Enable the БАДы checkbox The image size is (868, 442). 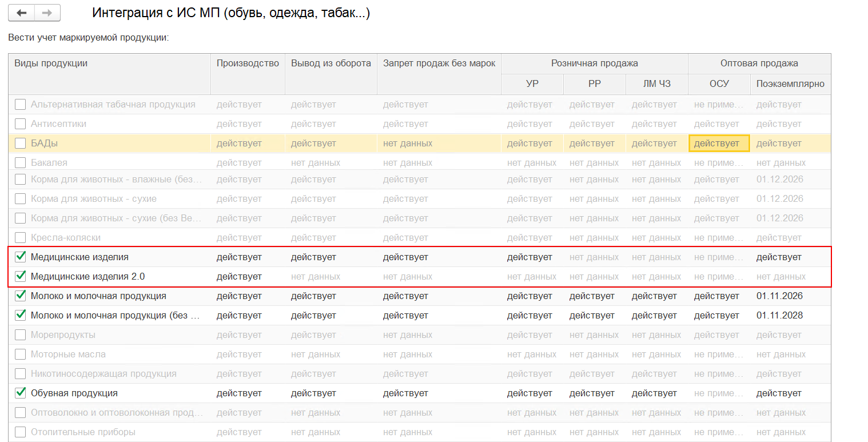(21, 144)
